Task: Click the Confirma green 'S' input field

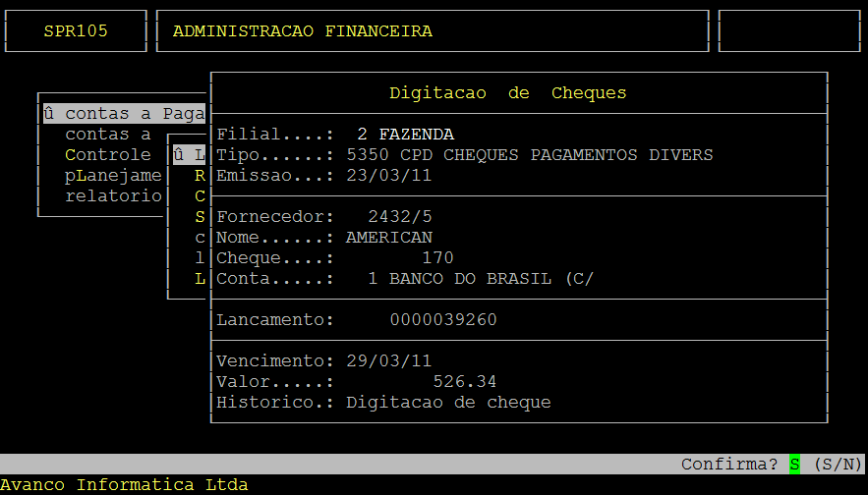Action: [794, 464]
